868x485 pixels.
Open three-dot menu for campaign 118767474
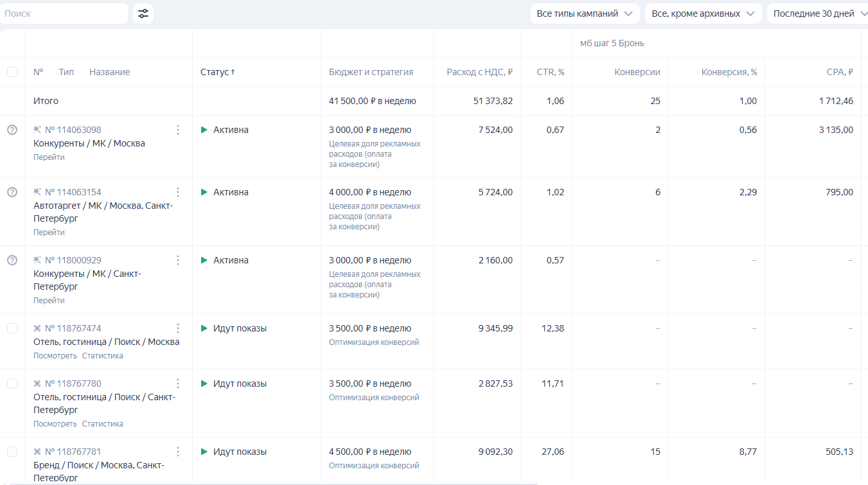(178, 328)
